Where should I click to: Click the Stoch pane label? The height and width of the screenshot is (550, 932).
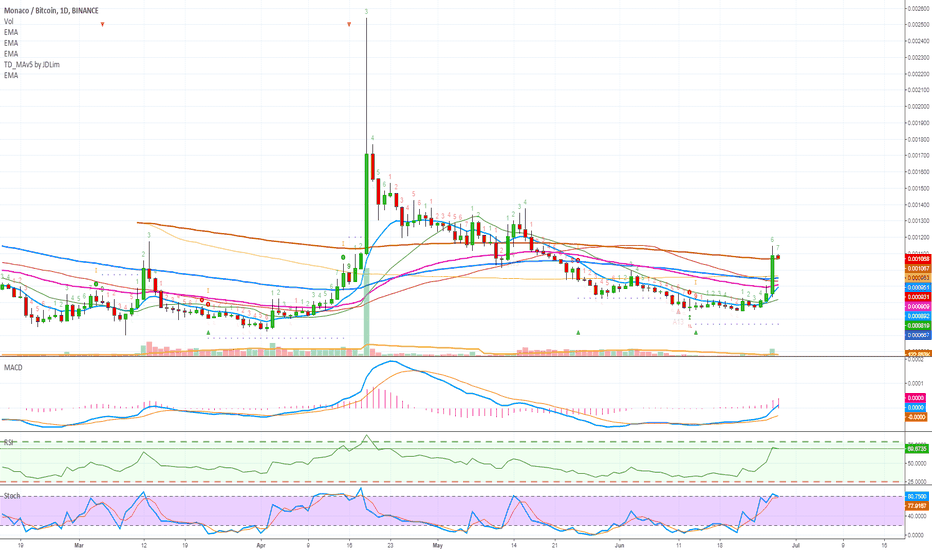click(12, 495)
